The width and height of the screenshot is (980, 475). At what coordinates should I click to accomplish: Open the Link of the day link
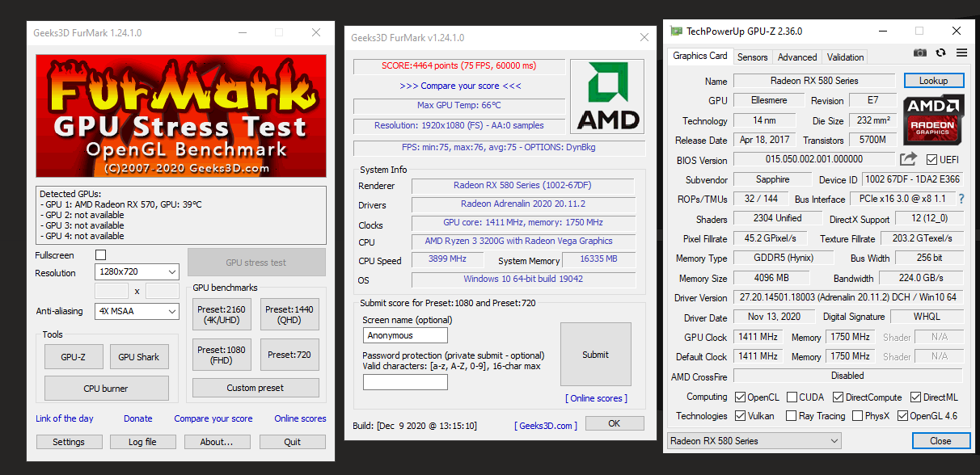pyautogui.click(x=65, y=418)
